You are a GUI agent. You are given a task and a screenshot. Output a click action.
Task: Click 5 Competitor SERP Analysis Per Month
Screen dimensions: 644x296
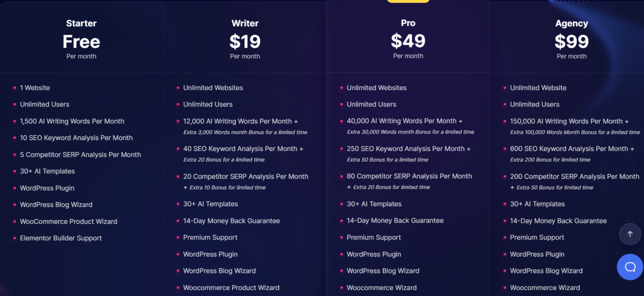(x=80, y=155)
